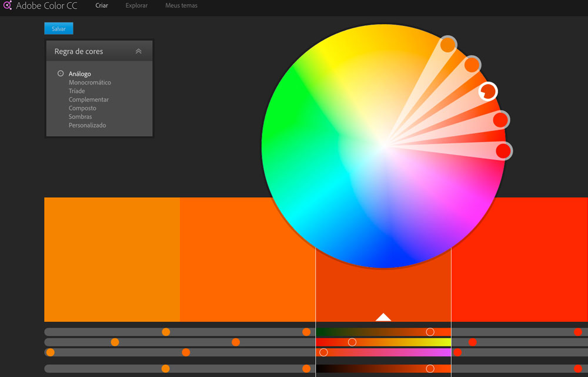Click top slider handle under the leftmost swatch
The height and width of the screenshot is (377, 588).
tap(166, 332)
